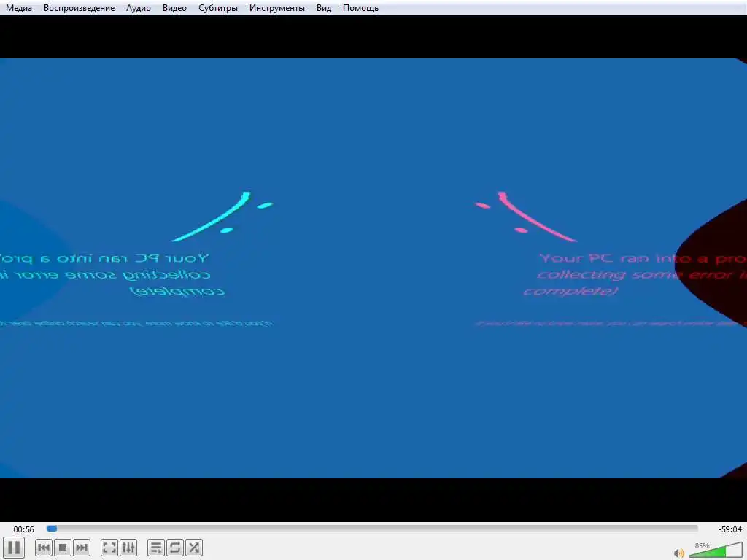This screenshot has width=747, height=560.
Task: Open the Помощь menu
Action: 360,8
